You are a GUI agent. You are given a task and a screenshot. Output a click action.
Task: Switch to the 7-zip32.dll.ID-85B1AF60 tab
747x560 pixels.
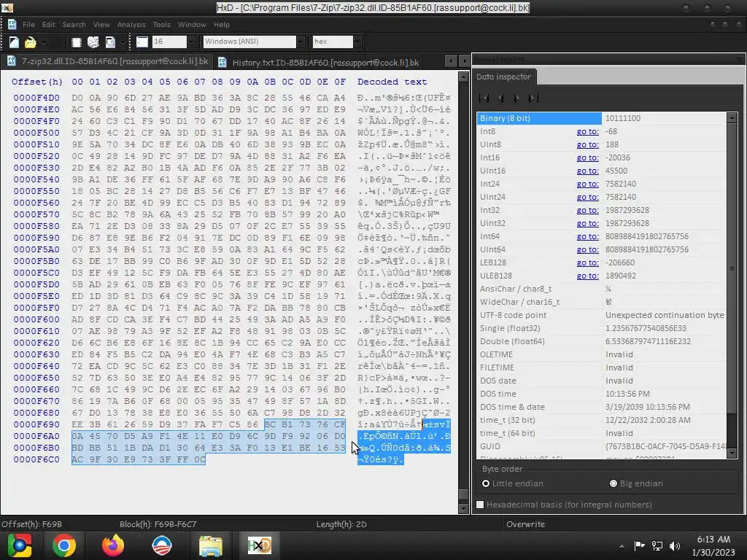(108, 61)
